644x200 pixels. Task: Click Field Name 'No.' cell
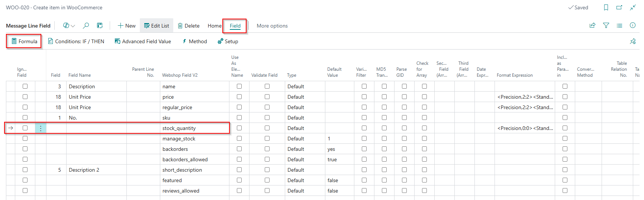[96, 118]
